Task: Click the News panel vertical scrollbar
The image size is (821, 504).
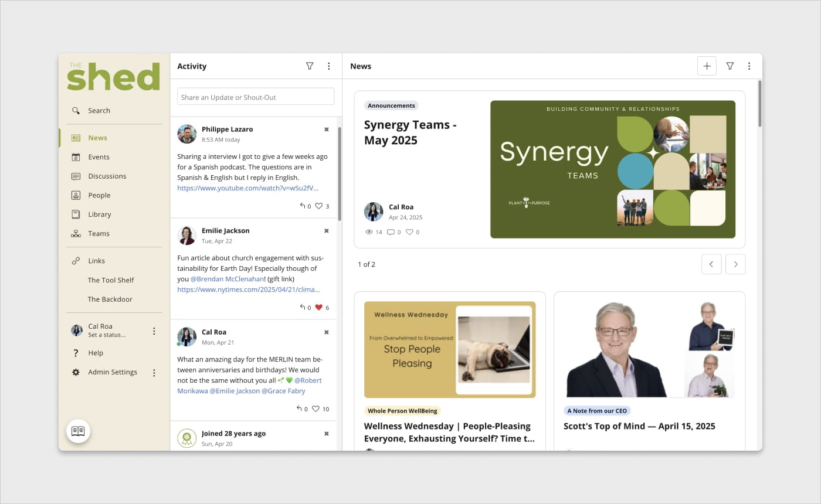Action: coord(760,104)
